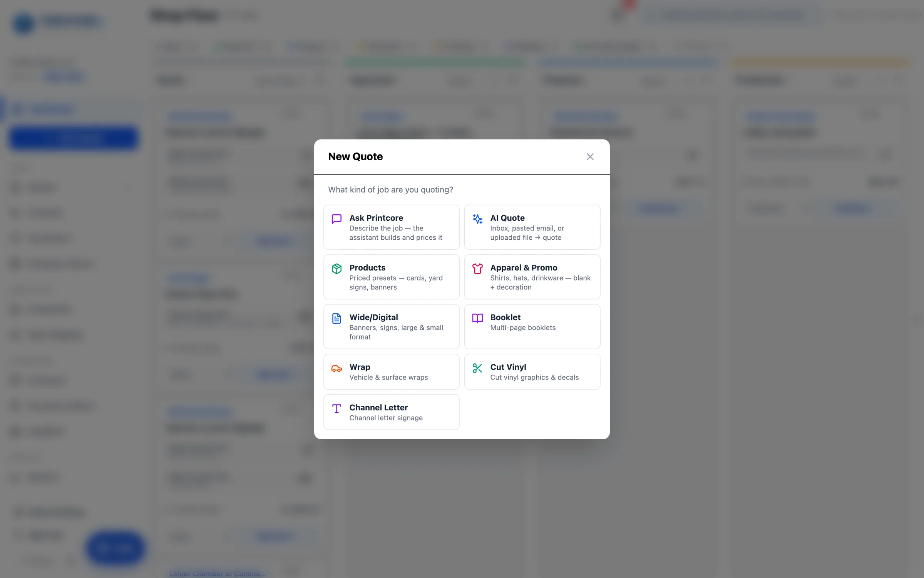Choose the Wide/Digital title text
Image resolution: width=924 pixels, height=578 pixels.
[x=373, y=317]
